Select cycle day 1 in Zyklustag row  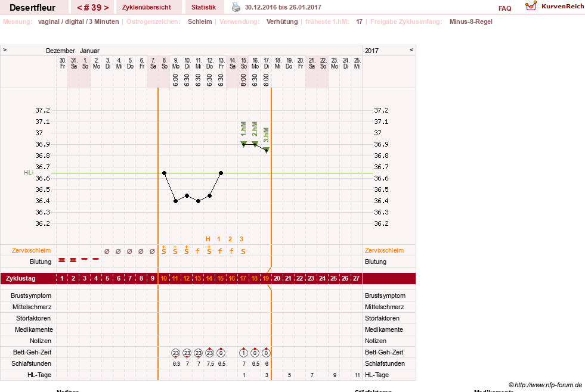(x=62, y=278)
